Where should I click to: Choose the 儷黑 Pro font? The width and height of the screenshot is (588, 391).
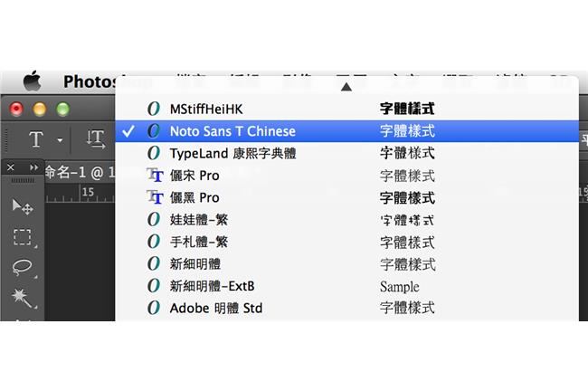(x=346, y=197)
